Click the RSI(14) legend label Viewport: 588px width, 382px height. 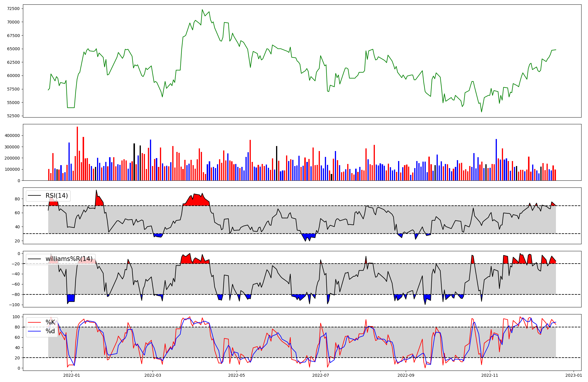56,196
